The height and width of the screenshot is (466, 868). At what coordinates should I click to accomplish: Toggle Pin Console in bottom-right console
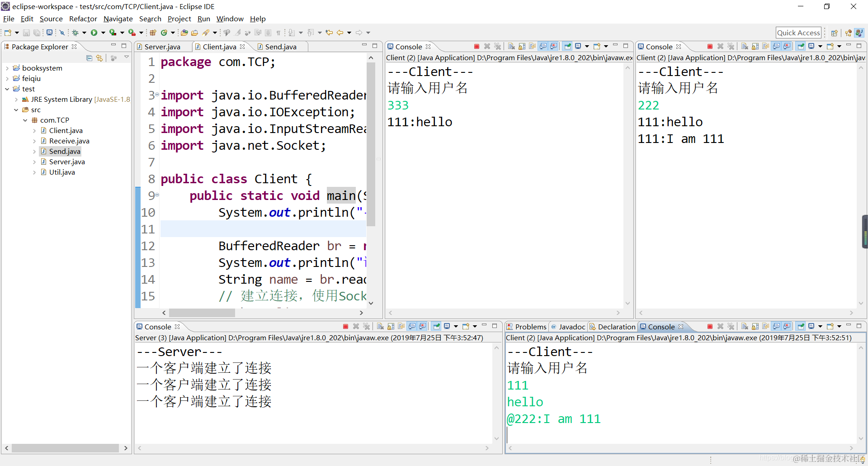(x=801, y=326)
